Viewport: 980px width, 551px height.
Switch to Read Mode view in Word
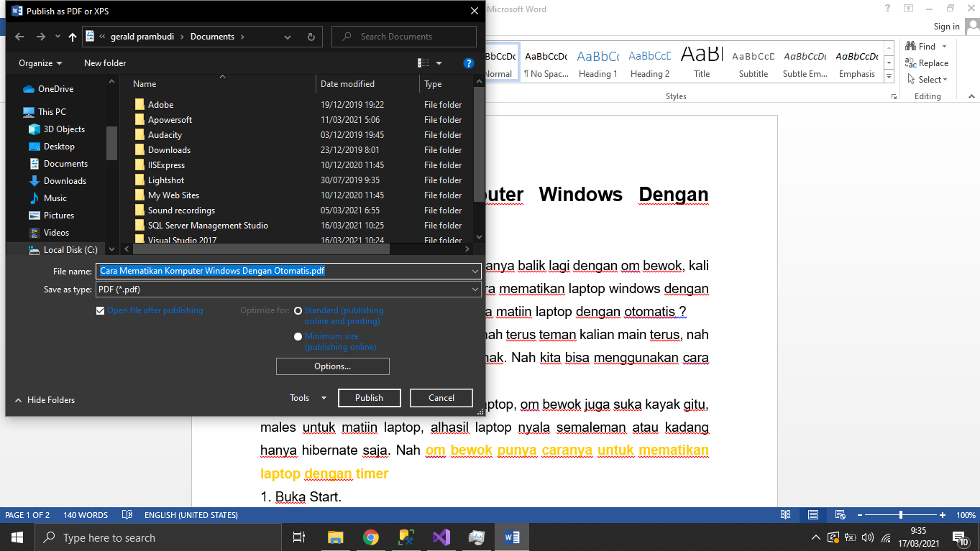[786, 515]
